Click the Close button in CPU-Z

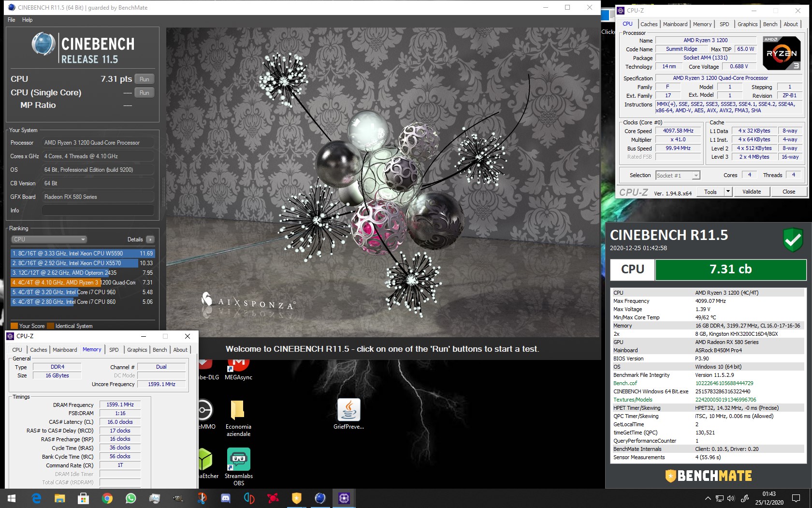[x=789, y=192]
